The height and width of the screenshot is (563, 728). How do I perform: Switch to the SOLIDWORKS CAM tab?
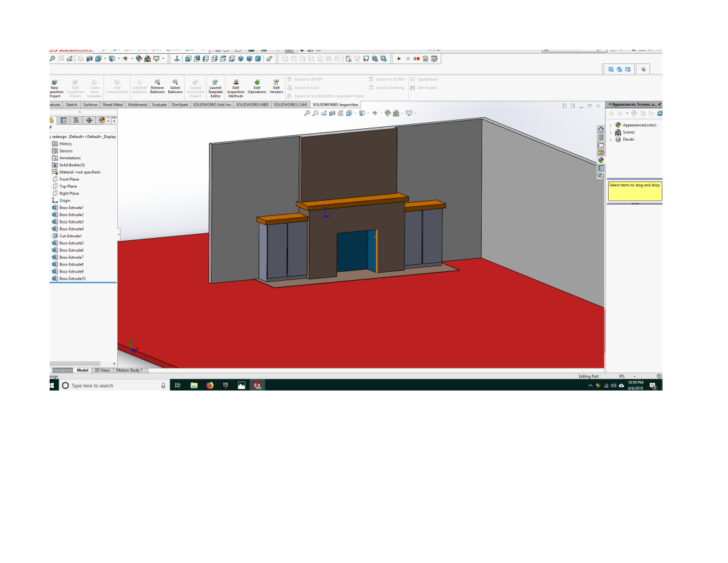(x=290, y=104)
